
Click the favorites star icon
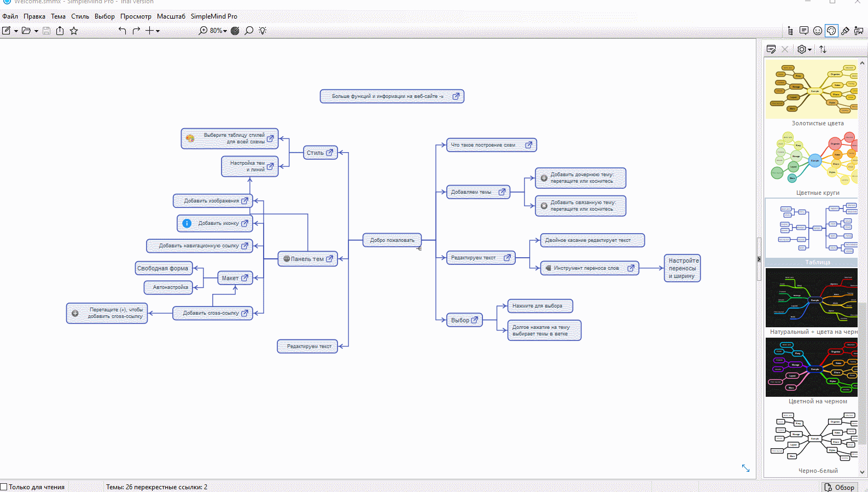74,31
